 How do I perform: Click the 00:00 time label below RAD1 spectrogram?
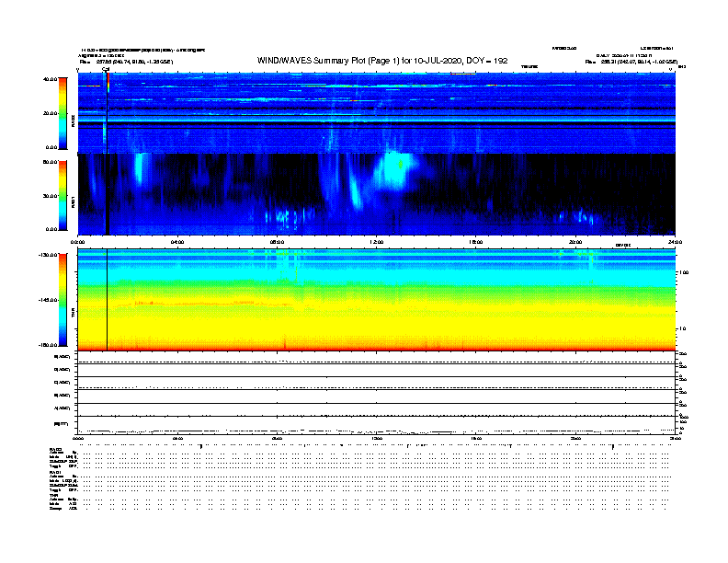tap(77, 242)
